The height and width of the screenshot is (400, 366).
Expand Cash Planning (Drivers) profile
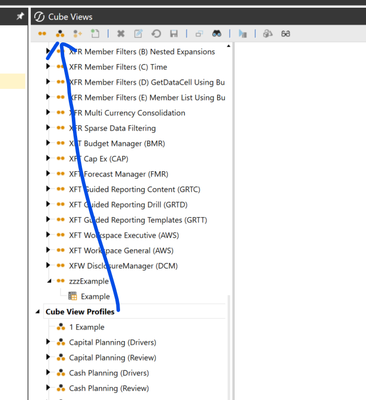48,373
